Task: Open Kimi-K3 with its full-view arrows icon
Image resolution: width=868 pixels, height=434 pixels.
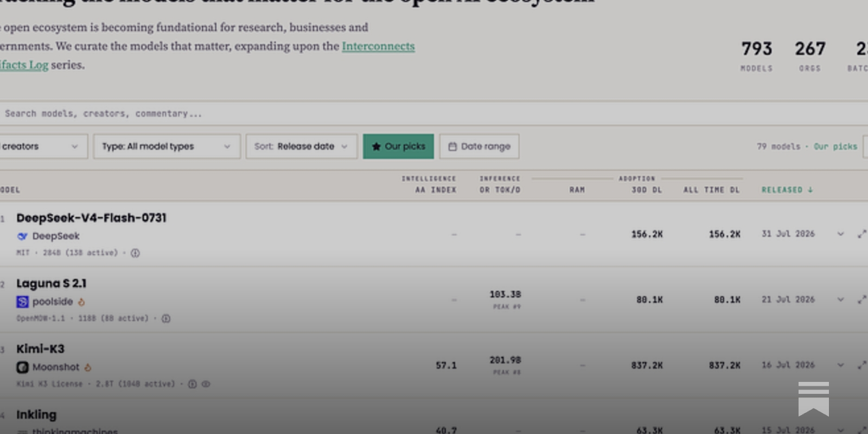Action: coord(861,365)
